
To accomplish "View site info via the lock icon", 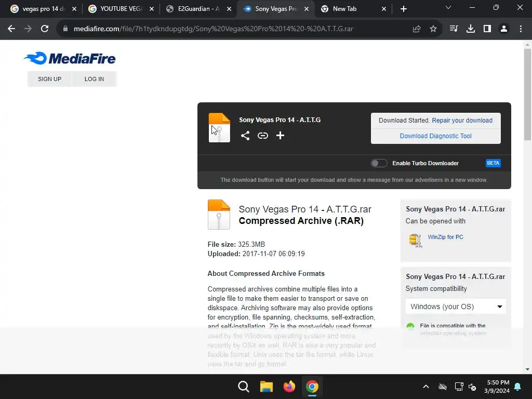I will point(65,29).
